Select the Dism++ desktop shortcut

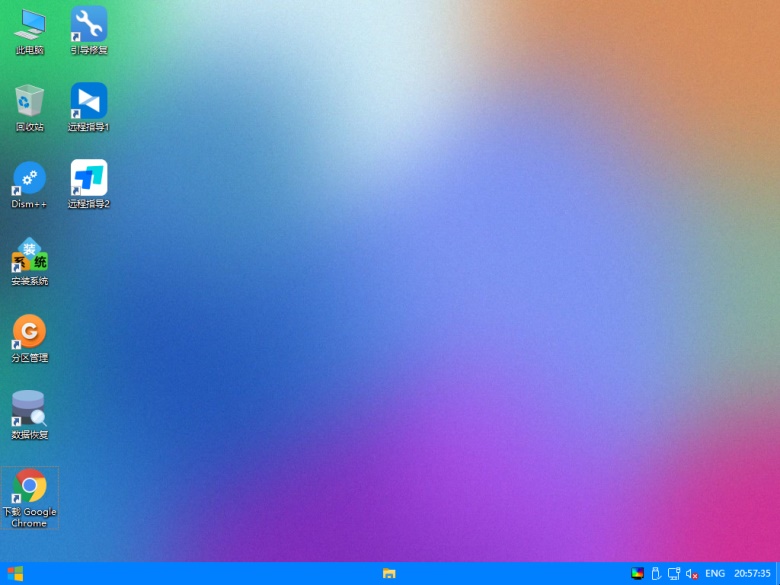[30, 178]
